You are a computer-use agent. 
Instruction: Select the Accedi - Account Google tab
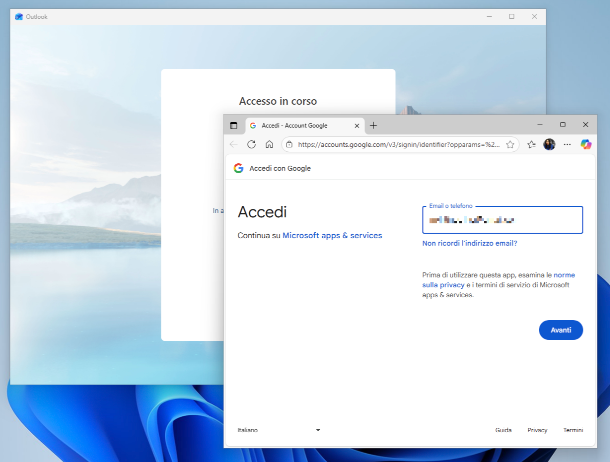pos(305,126)
